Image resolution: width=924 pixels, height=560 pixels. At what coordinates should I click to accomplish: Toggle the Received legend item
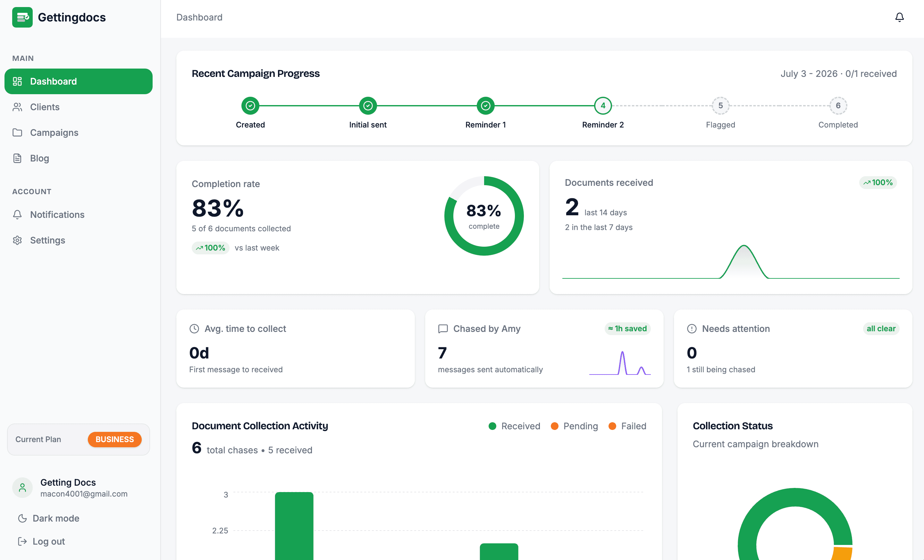coord(514,426)
